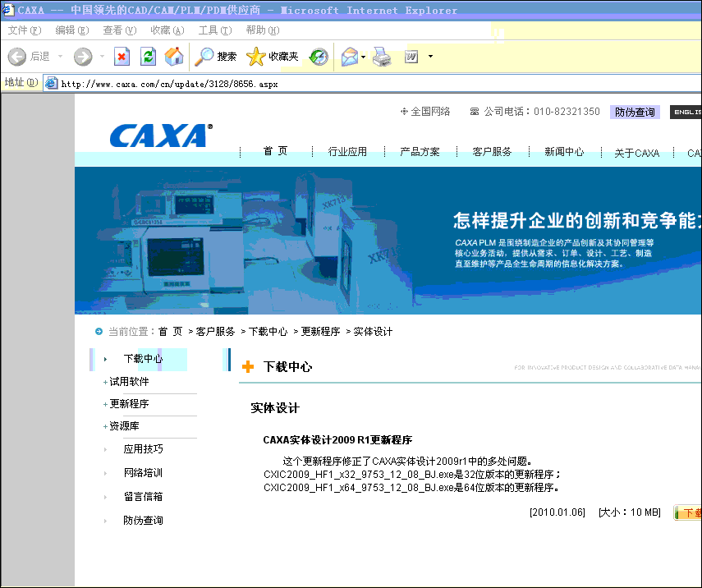Stop page loading with red X icon
Viewport: 702px width, 588px height.
pos(122,57)
